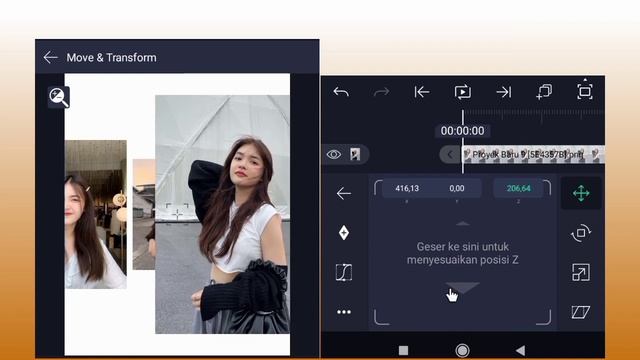Toggle fullscreen preview frame icon
The image size is (640, 360).
coord(585,91)
